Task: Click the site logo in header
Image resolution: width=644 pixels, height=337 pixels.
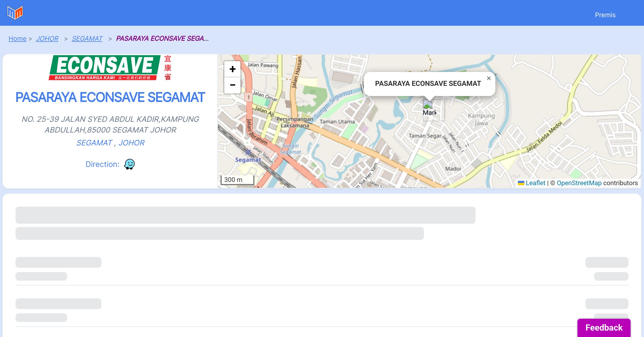Action: pos(15,13)
